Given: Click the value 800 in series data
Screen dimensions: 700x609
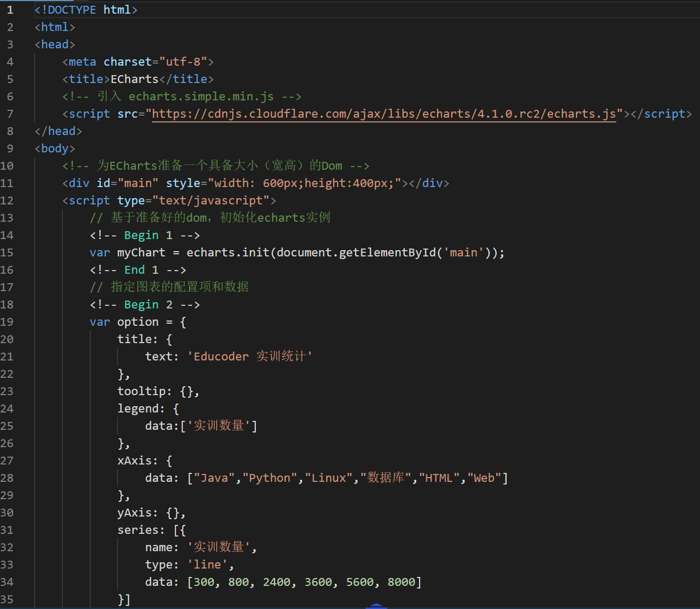Looking at the screenshot, I should pyautogui.click(x=238, y=582).
